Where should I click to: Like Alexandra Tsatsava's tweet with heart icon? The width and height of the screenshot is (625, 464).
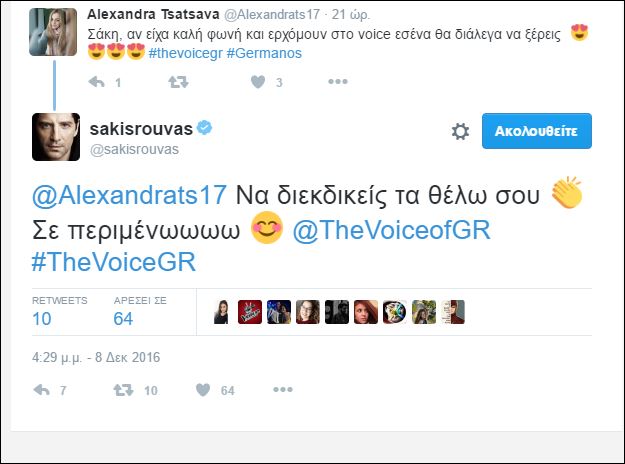258,82
